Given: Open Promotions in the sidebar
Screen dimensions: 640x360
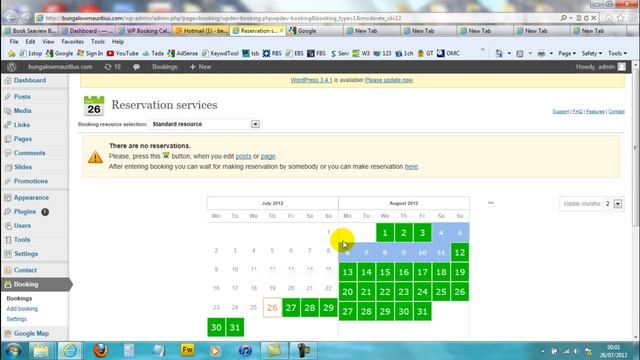Looking at the screenshot, I should (x=31, y=181).
